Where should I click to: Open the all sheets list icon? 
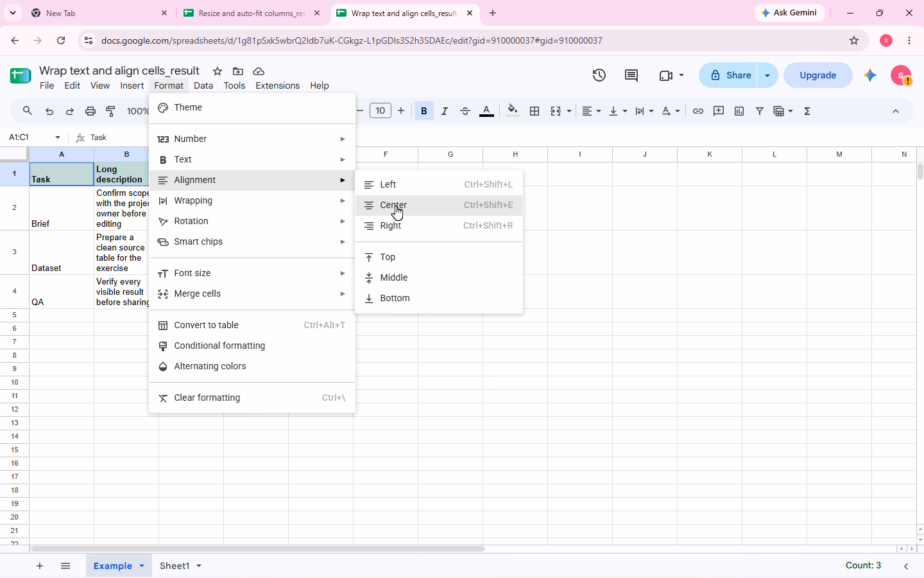click(x=65, y=566)
